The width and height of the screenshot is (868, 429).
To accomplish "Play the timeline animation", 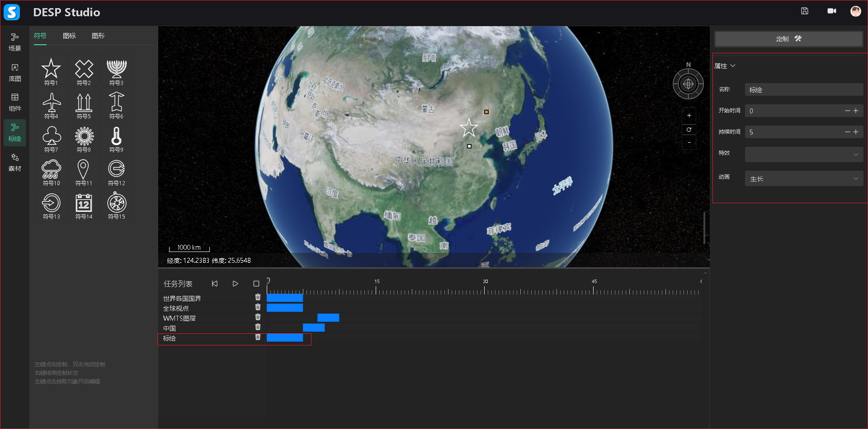I will [x=235, y=284].
